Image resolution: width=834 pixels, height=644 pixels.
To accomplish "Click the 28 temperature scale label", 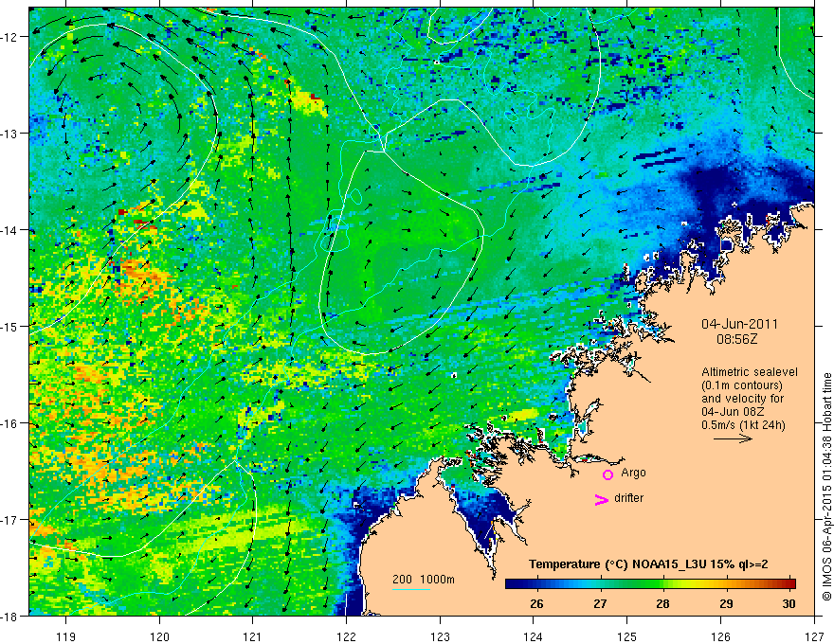I will coord(662,603).
